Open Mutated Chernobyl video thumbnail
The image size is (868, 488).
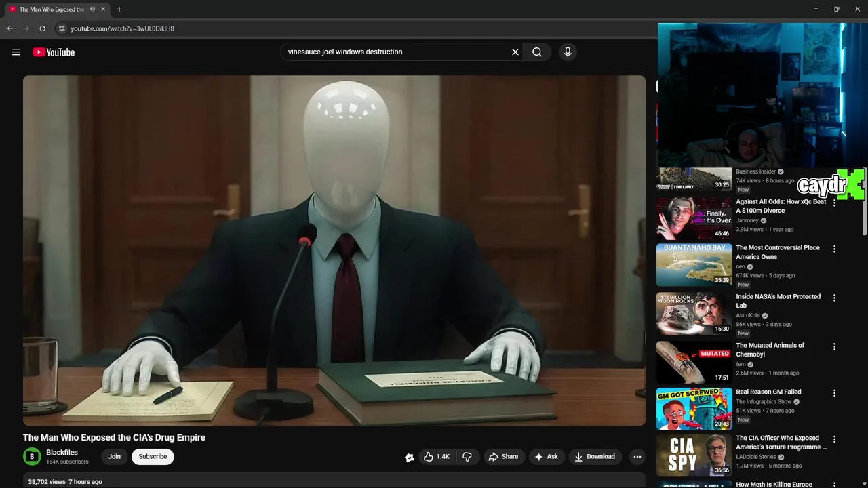pos(694,362)
